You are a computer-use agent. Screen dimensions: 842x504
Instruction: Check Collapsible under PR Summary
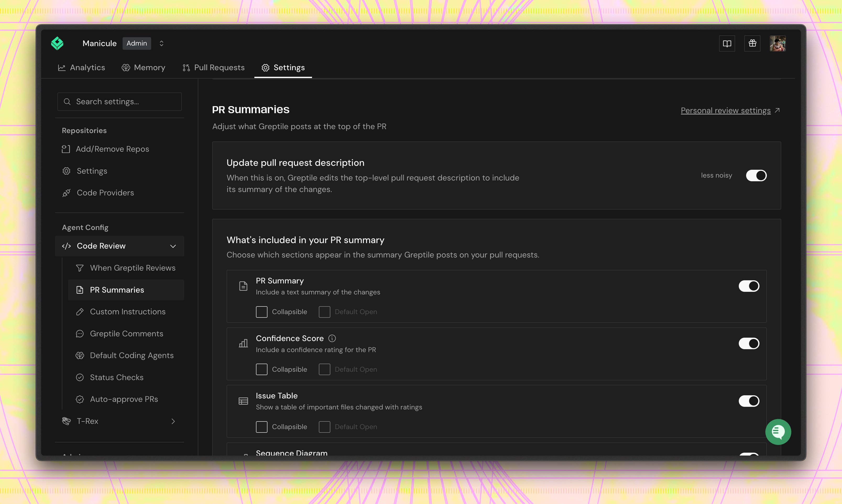[x=261, y=312]
